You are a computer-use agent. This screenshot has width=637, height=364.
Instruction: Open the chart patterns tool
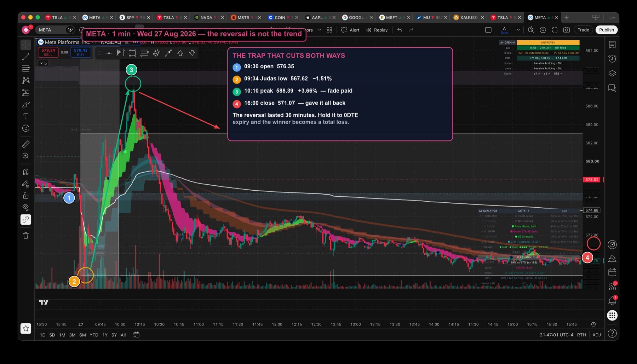point(26,81)
